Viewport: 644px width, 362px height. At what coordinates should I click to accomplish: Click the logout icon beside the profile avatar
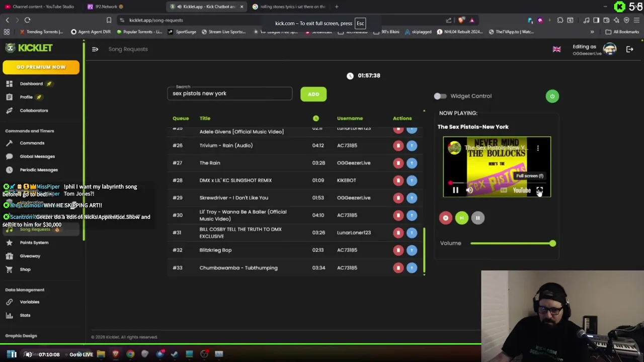(x=629, y=49)
